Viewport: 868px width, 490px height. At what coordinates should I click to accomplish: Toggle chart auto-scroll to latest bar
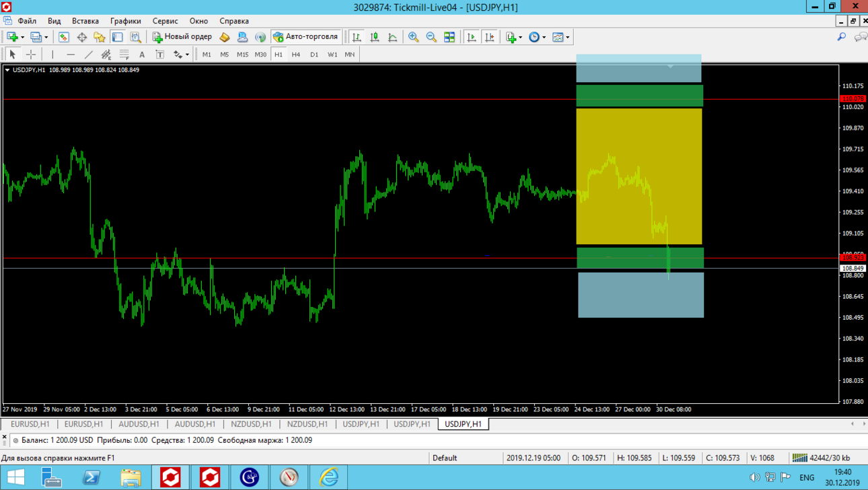pos(472,37)
